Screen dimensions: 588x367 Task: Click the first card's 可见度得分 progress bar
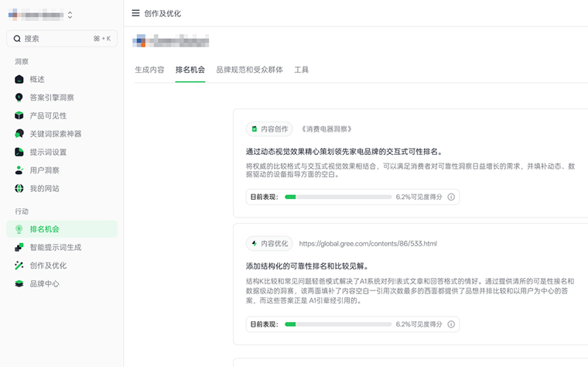[x=338, y=197]
